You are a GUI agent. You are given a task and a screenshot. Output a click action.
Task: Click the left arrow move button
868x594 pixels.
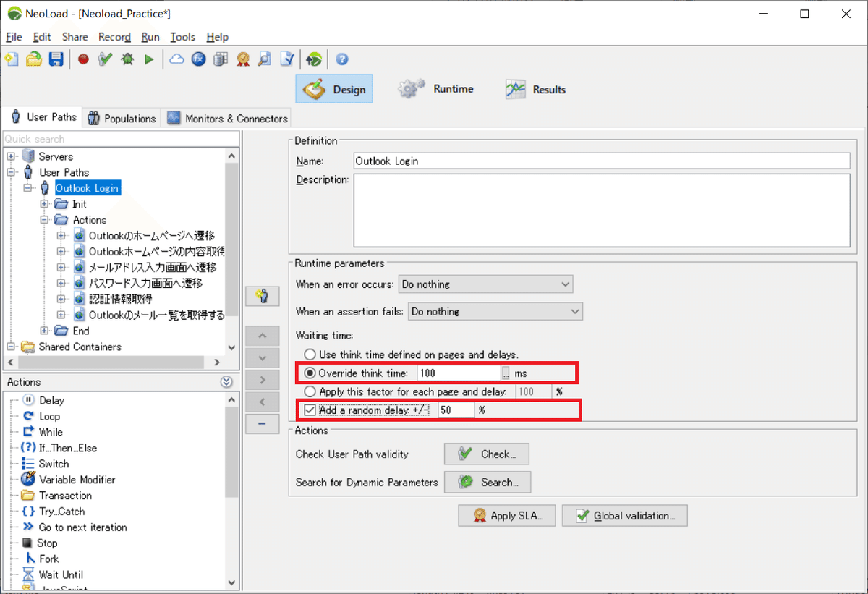[263, 402]
